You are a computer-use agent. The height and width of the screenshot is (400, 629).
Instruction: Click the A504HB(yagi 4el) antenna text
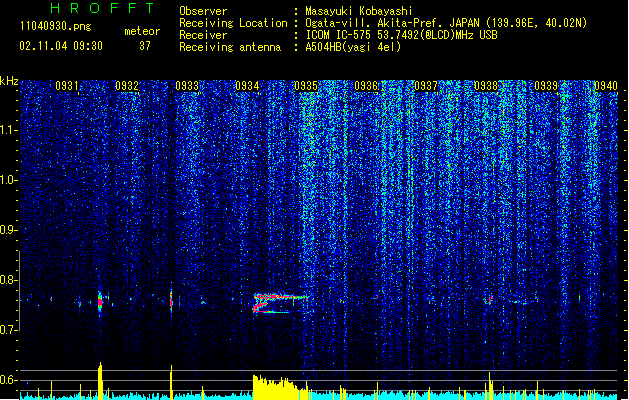coord(353,47)
